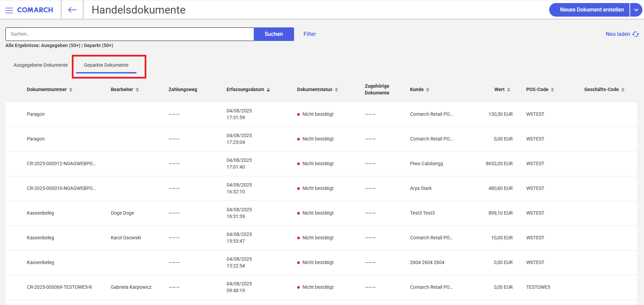Switch to Ausgegebene Dokumente tab
Image resolution: width=644 pixels, height=305 pixels.
tap(41, 65)
